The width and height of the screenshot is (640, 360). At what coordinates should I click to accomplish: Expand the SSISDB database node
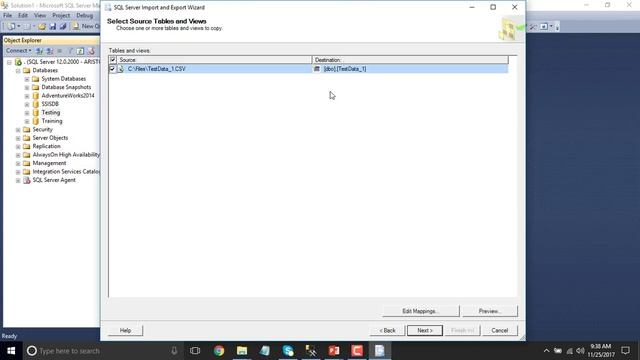(27, 104)
